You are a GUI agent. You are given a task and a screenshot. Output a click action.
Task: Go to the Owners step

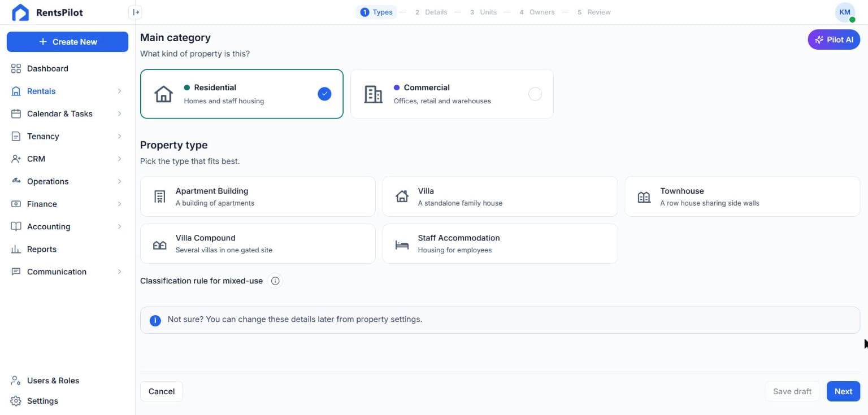537,12
